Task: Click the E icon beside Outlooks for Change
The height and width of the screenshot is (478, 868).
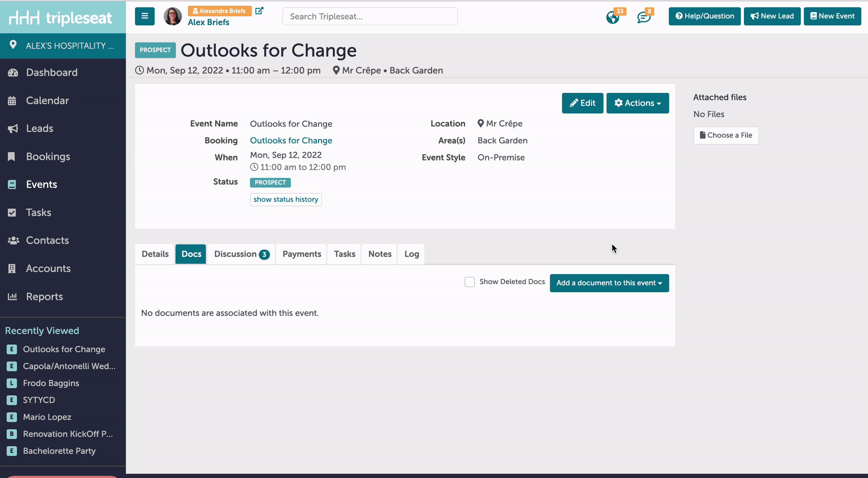Action: click(x=12, y=349)
